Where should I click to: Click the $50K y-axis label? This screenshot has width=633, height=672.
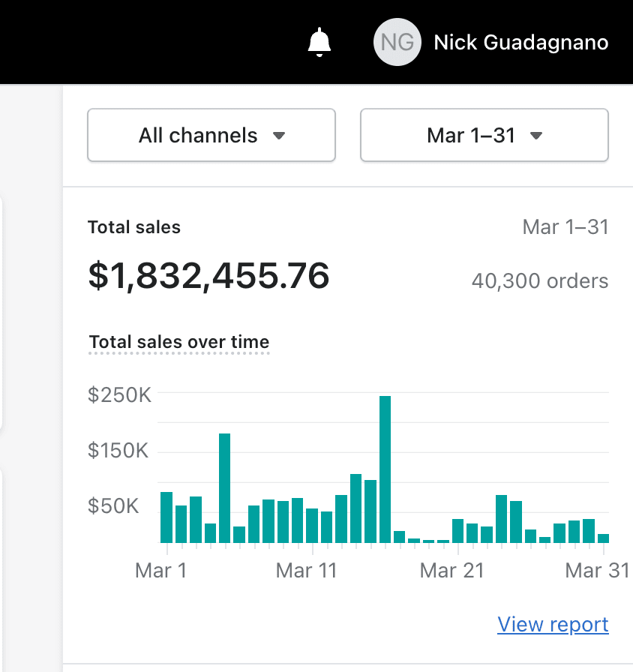114,506
